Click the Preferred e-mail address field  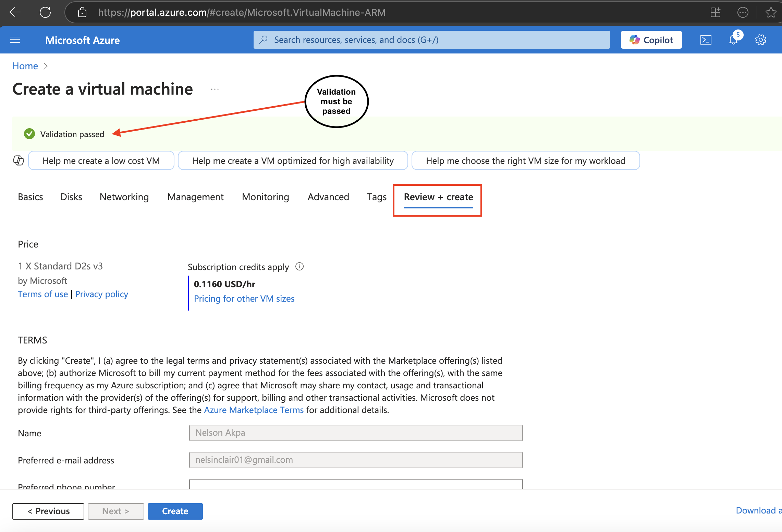pyautogui.click(x=356, y=460)
